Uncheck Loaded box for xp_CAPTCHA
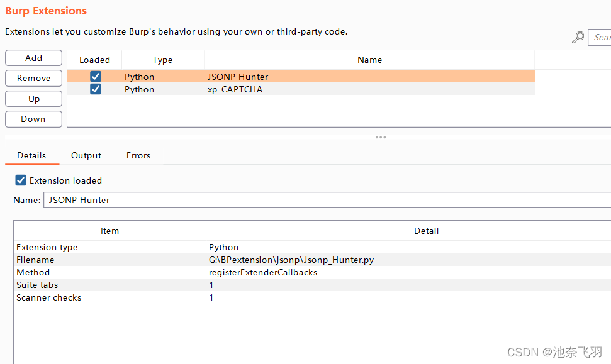This screenshot has height=364, width=611. point(96,89)
